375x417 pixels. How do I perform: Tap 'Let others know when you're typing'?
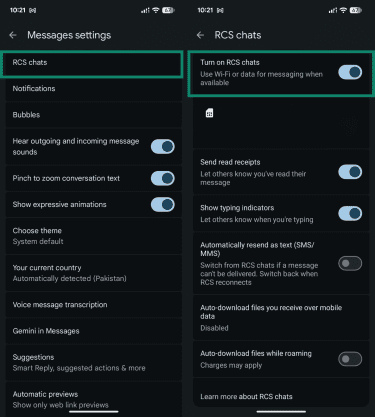[x=257, y=220]
